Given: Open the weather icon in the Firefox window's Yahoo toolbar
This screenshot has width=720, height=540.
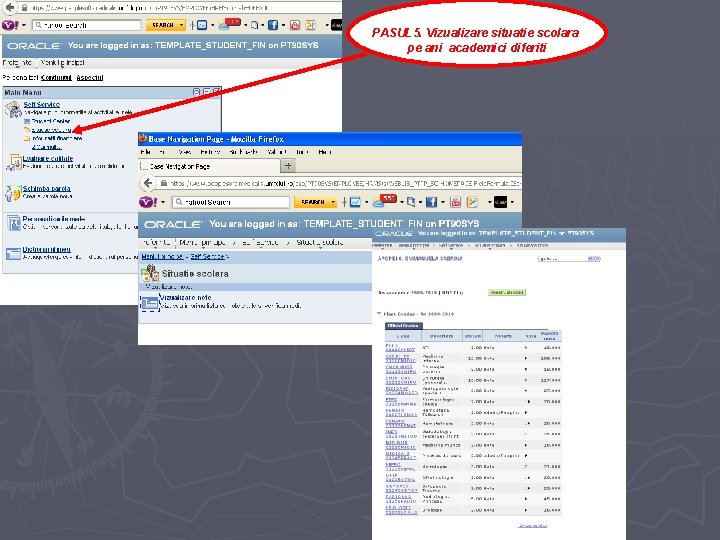Looking at the screenshot, I should coord(385,201).
